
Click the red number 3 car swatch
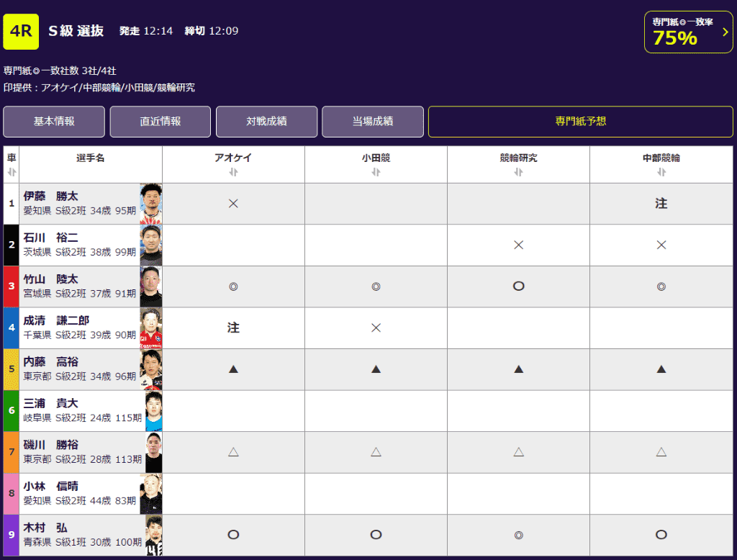pos(12,286)
